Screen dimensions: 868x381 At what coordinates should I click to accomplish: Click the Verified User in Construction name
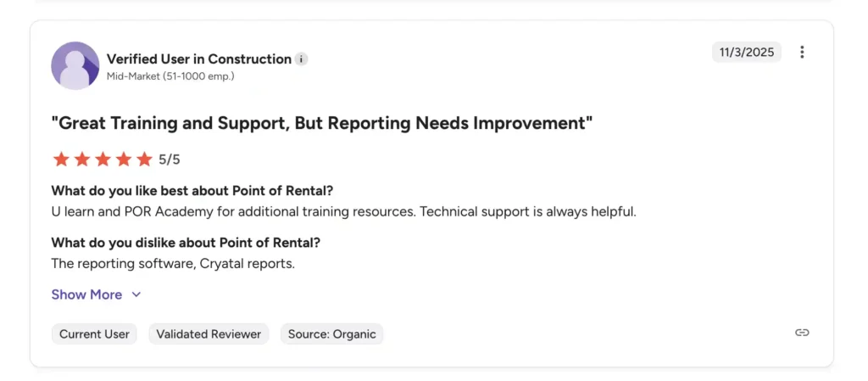click(199, 59)
